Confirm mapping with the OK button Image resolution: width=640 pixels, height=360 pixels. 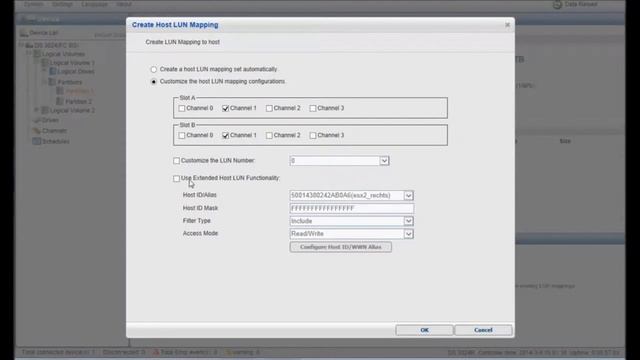coord(424,330)
